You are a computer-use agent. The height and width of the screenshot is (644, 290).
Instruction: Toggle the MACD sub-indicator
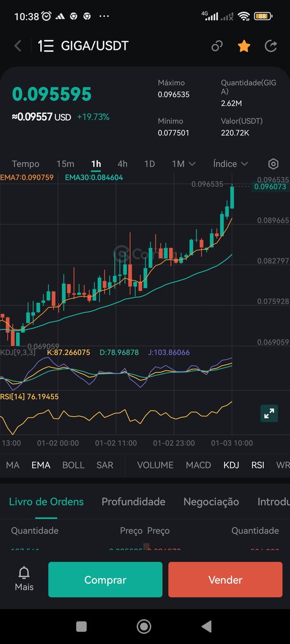[x=198, y=465]
